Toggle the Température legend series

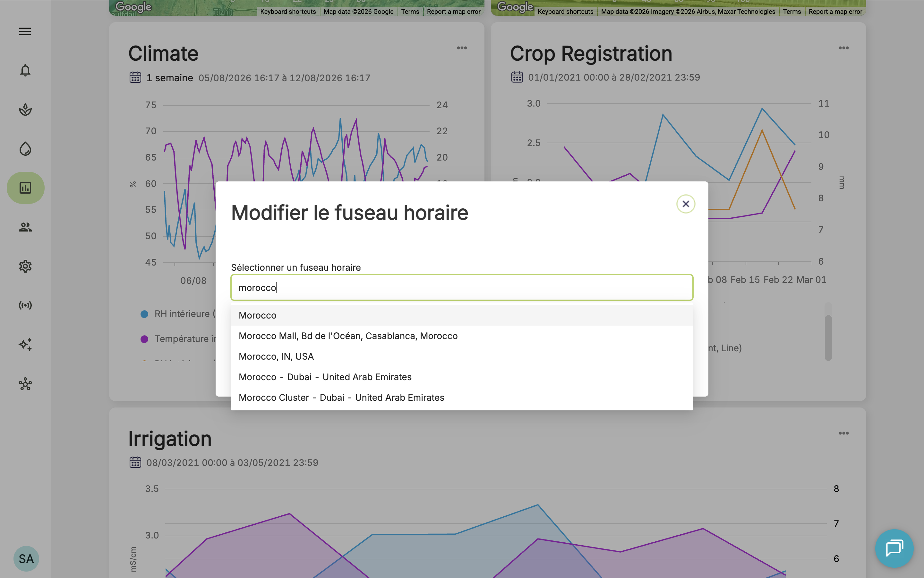click(178, 339)
